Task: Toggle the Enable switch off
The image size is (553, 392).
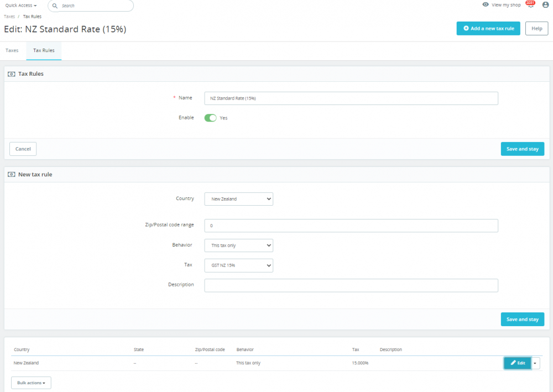Action: tap(210, 118)
